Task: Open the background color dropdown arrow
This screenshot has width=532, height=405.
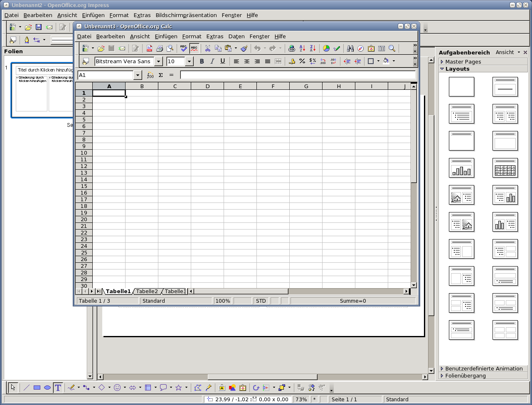Action: tap(394, 61)
